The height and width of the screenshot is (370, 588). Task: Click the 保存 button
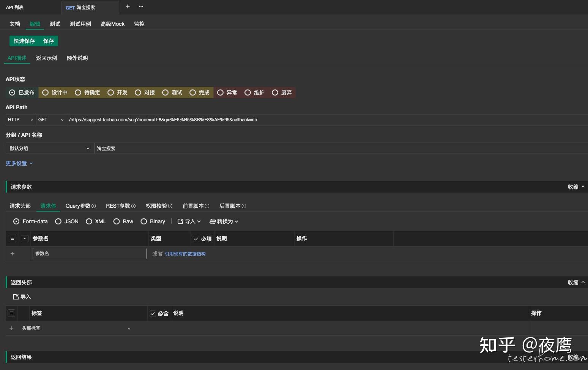pyautogui.click(x=49, y=41)
